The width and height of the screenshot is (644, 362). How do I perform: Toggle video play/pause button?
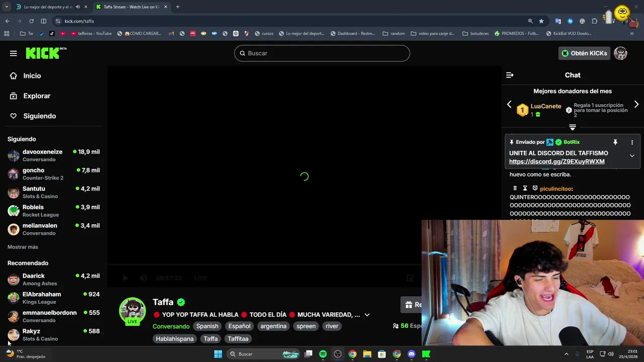(125, 278)
